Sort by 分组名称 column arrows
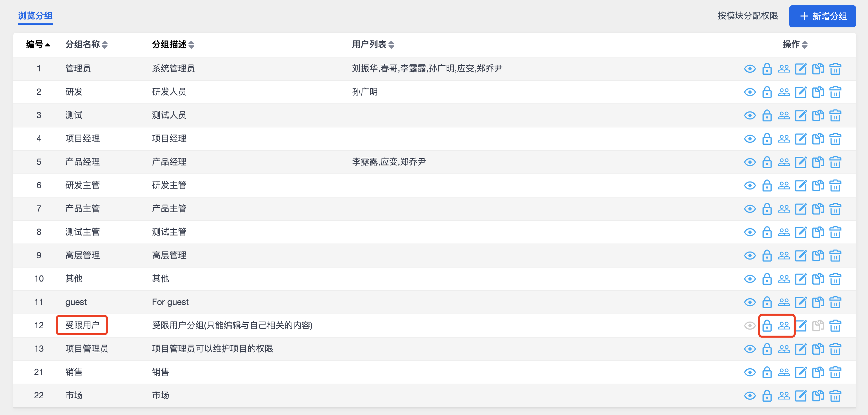The width and height of the screenshot is (868, 415). 105,44
